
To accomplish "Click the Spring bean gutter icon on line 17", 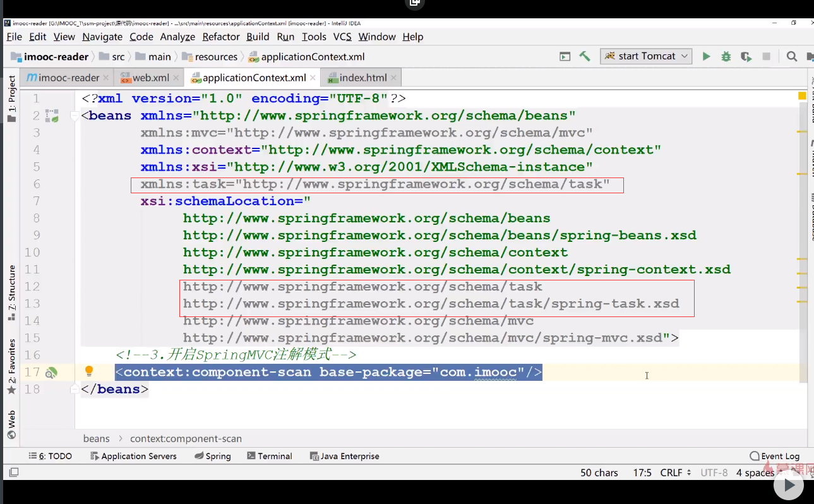I will point(51,373).
